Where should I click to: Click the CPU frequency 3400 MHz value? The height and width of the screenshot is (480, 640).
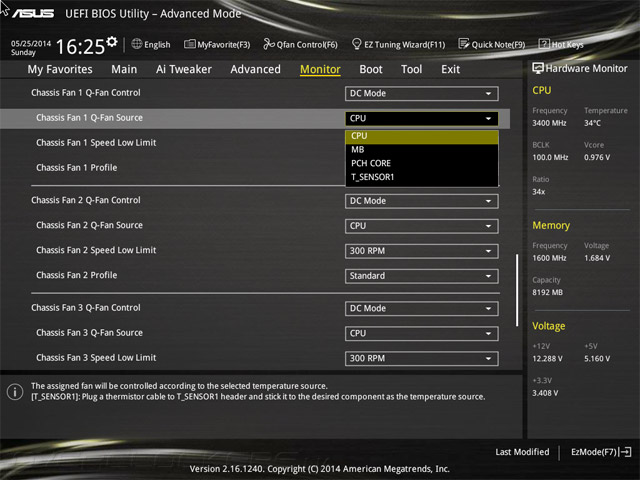(x=549, y=123)
